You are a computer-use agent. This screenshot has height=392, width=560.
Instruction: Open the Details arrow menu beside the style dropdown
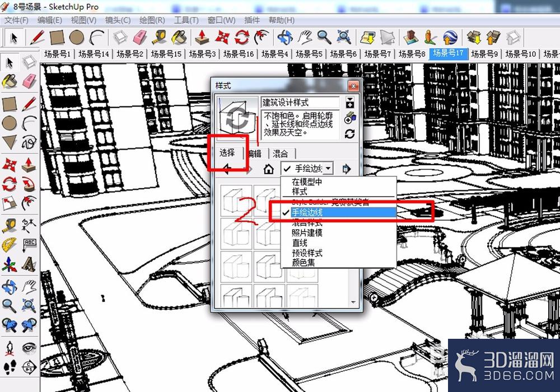pos(346,169)
